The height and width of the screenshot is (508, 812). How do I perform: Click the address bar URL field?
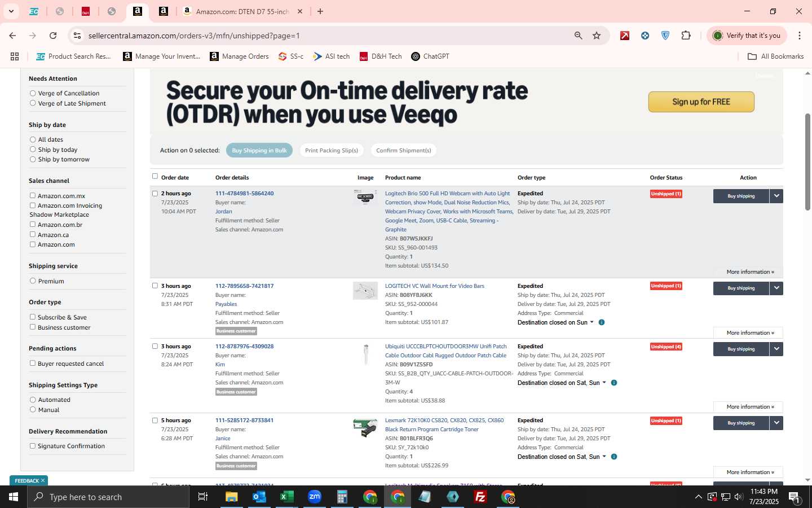coord(327,36)
